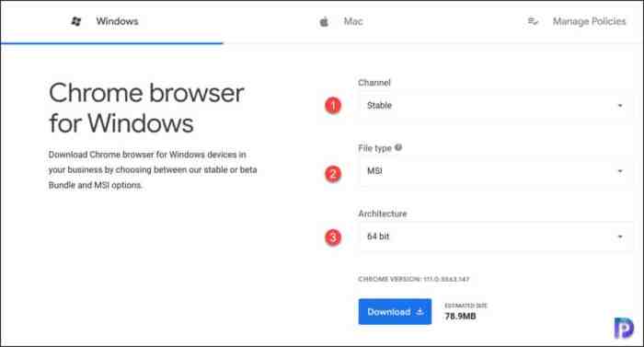Click the Architecture field label
The width and height of the screenshot is (644, 347).
pos(383,214)
